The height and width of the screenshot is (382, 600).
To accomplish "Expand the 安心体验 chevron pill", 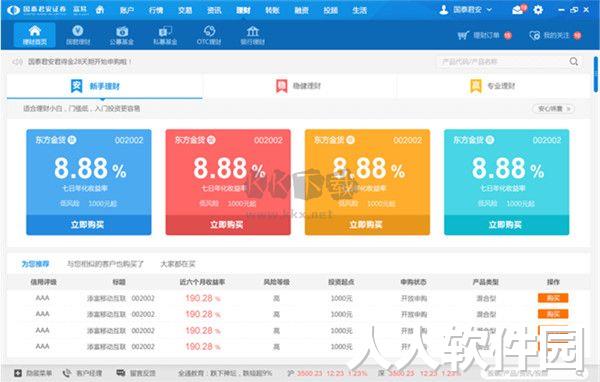I will [553, 109].
